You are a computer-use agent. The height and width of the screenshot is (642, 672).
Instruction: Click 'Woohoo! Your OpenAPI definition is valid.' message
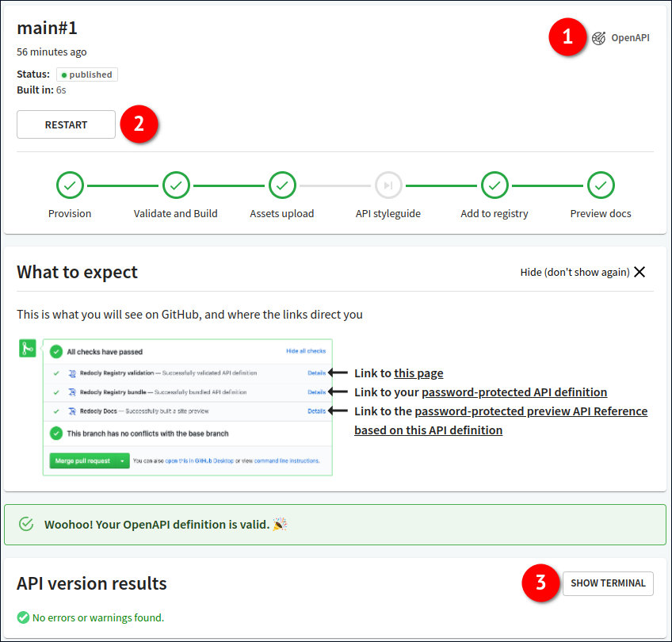(x=157, y=525)
